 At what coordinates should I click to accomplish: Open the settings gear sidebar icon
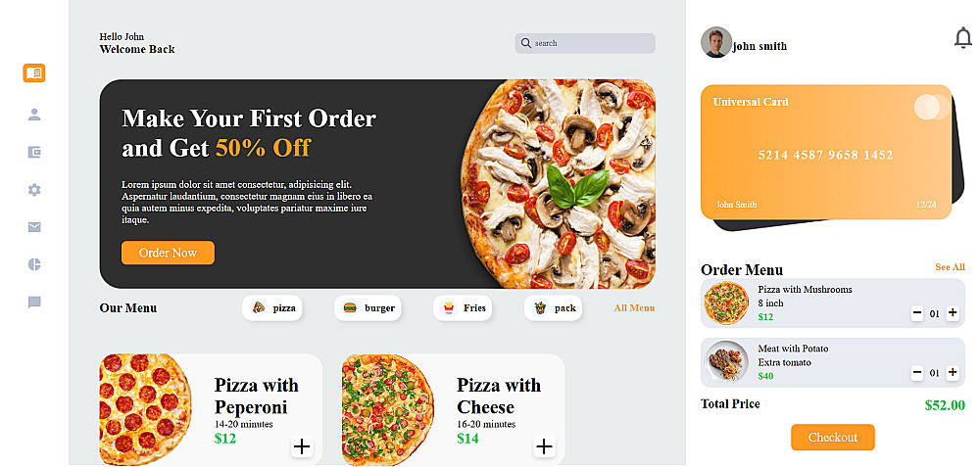coord(34,190)
